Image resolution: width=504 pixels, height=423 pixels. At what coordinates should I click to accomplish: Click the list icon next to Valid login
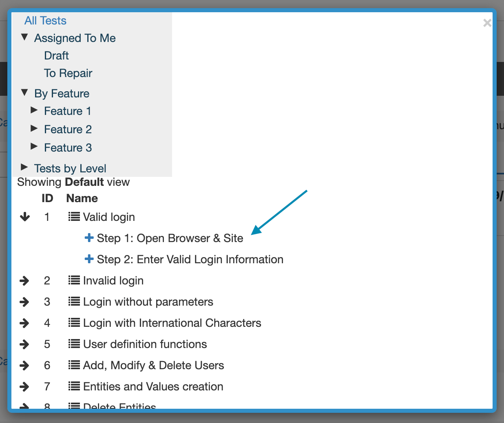click(x=74, y=217)
